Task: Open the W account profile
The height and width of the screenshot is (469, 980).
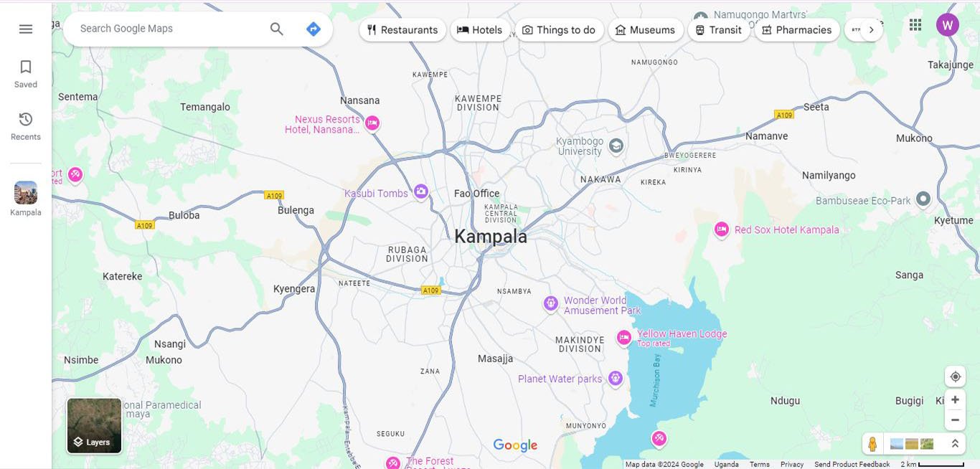Action: click(948, 24)
